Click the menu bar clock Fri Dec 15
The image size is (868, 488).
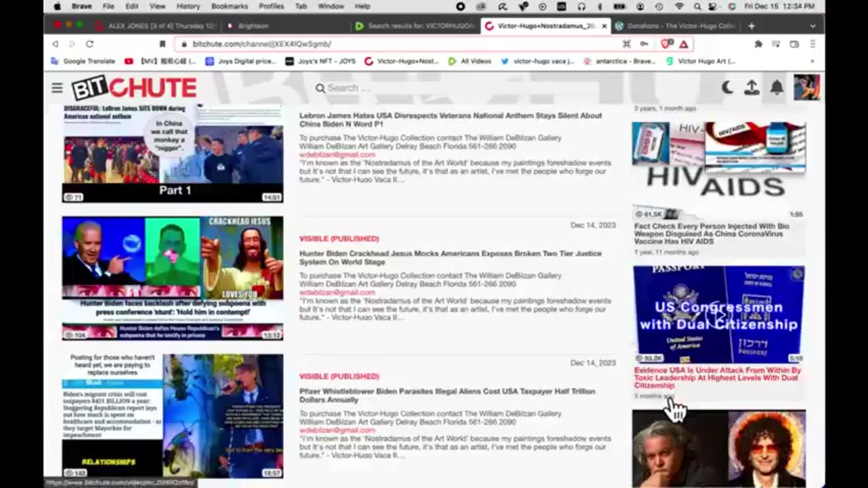(x=779, y=6)
